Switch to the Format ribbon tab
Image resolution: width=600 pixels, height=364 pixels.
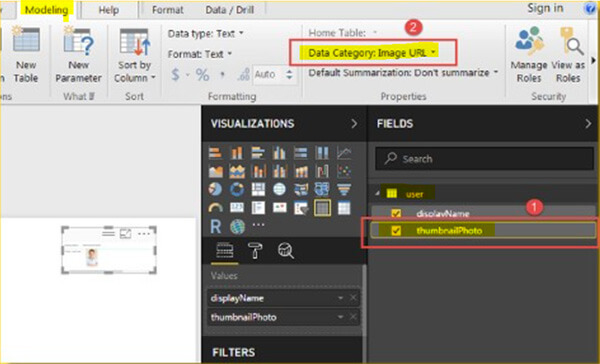coord(168,10)
